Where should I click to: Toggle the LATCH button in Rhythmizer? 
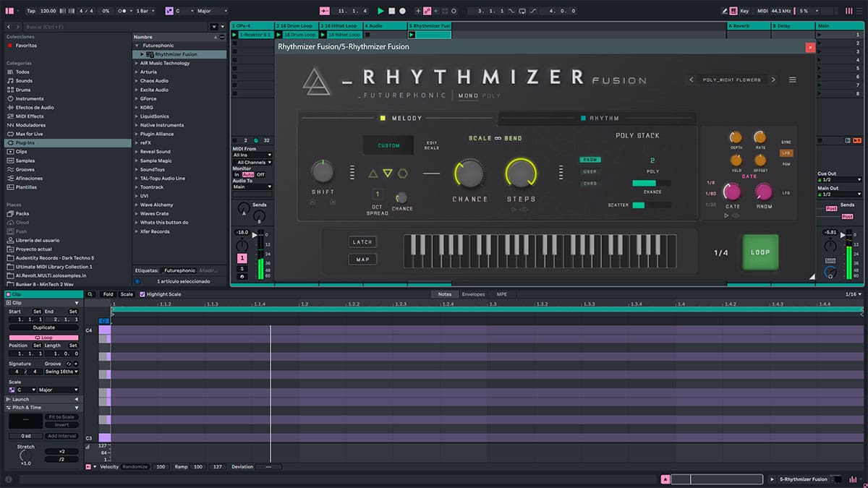[362, 242]
